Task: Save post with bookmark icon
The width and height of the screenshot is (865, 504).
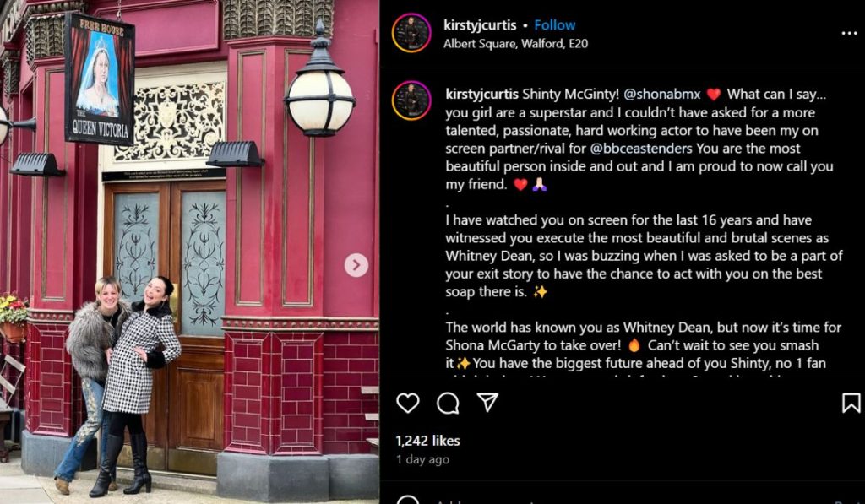Action: click(x=851, y=403)
